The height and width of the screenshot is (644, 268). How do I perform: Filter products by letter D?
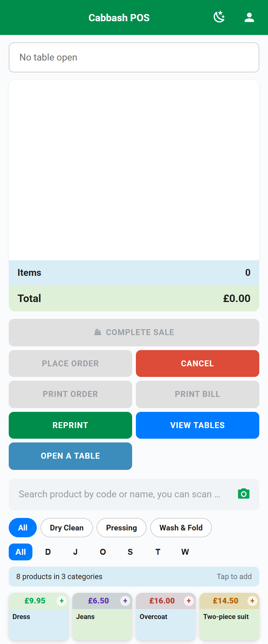tap(48, 552)
